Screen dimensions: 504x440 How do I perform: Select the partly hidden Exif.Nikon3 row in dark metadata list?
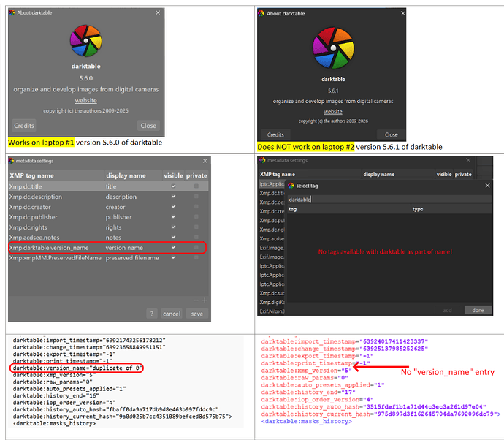click(272, 311)
